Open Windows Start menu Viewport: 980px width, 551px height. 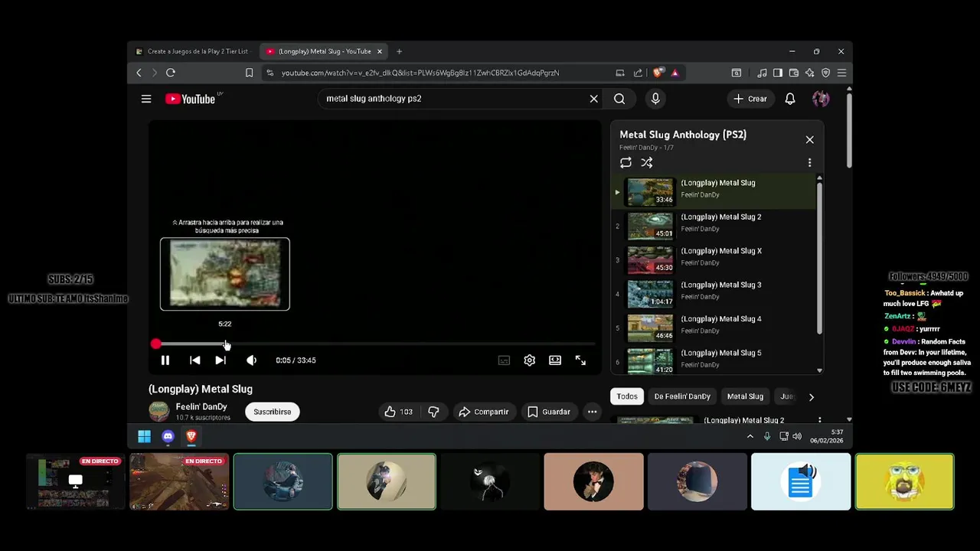(144, 436)
